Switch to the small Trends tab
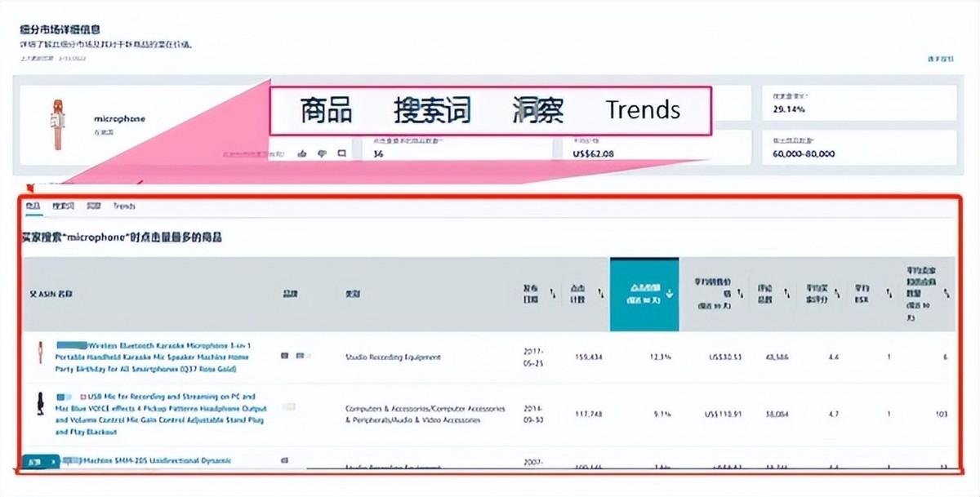This screenshot has width=980, height=497. pyautogui.click(x=124, y=206)
